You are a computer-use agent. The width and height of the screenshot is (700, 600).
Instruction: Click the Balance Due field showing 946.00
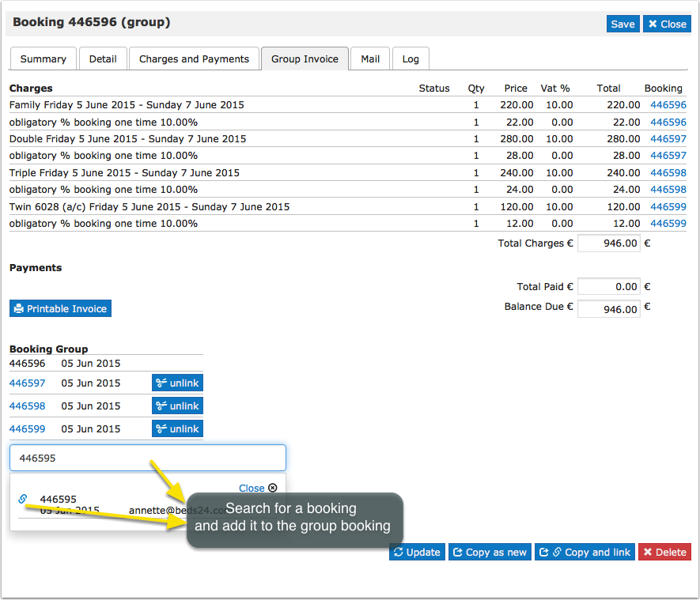[x=609, y=309]
